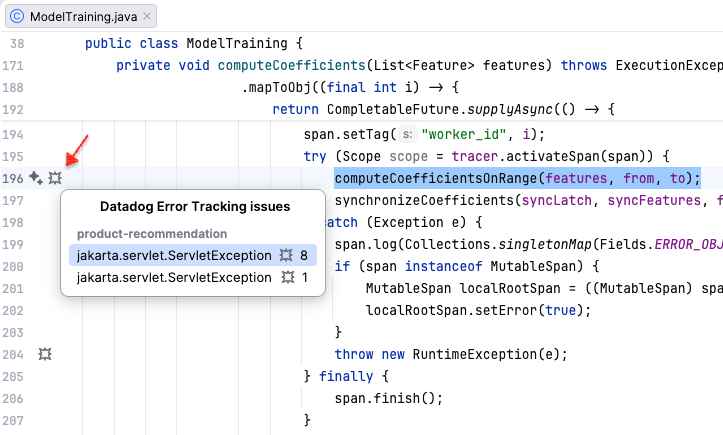Click the AI sparkle gutter icon on line 196
Screen dimensions: 723x435
click(x=35, y=178)
